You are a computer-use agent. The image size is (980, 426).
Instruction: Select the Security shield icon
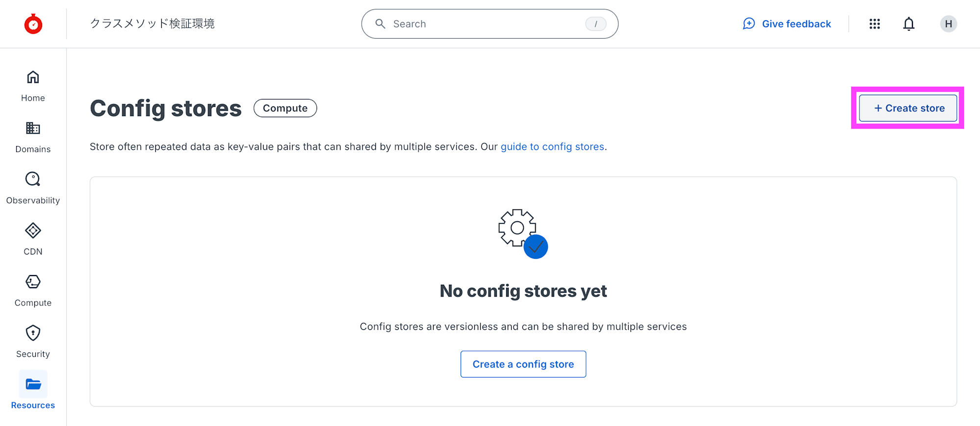click(x=33, y=333)
